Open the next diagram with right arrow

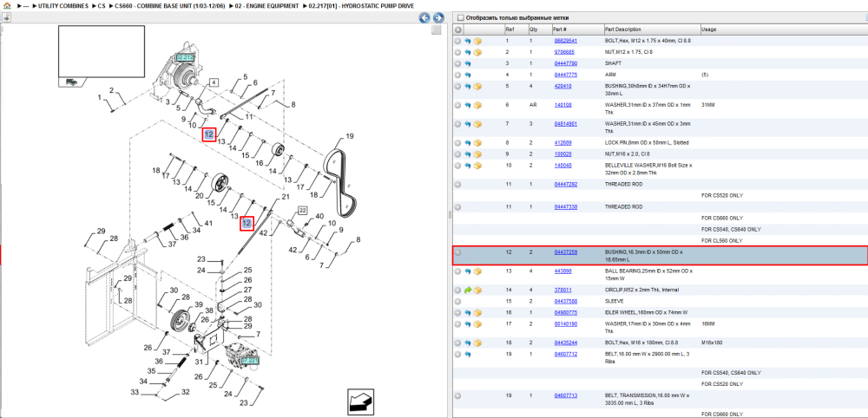click(x=437, y=17)
